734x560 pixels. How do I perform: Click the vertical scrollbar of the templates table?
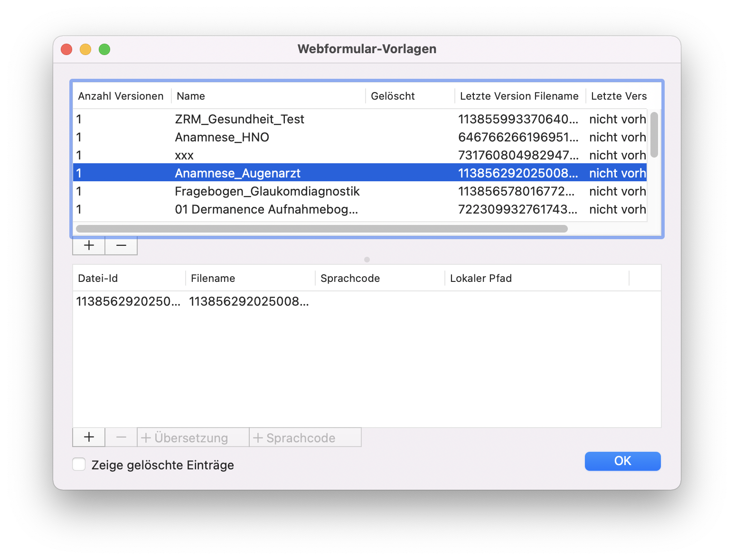pyautogui.click(x=654, y=135)
